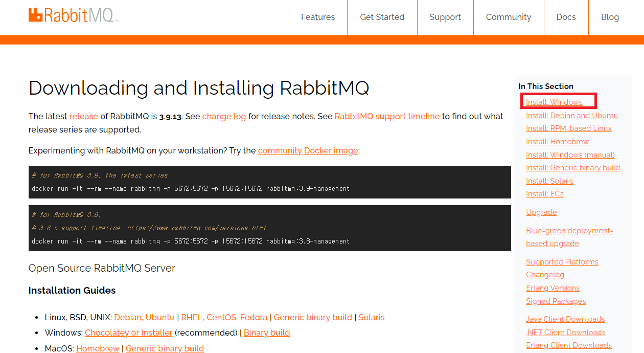Open Install: Debian and Ubuntu
Viewport: 644px width, 353px height.
572,116
